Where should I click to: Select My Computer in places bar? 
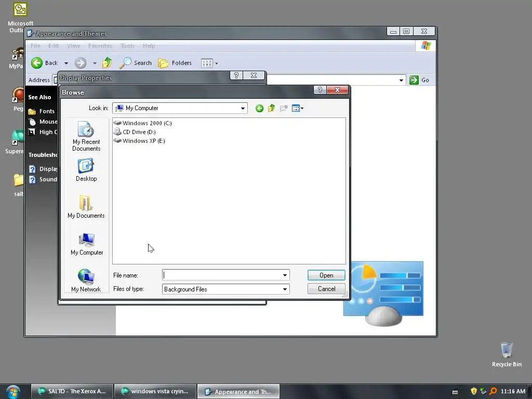coord(87,244)
